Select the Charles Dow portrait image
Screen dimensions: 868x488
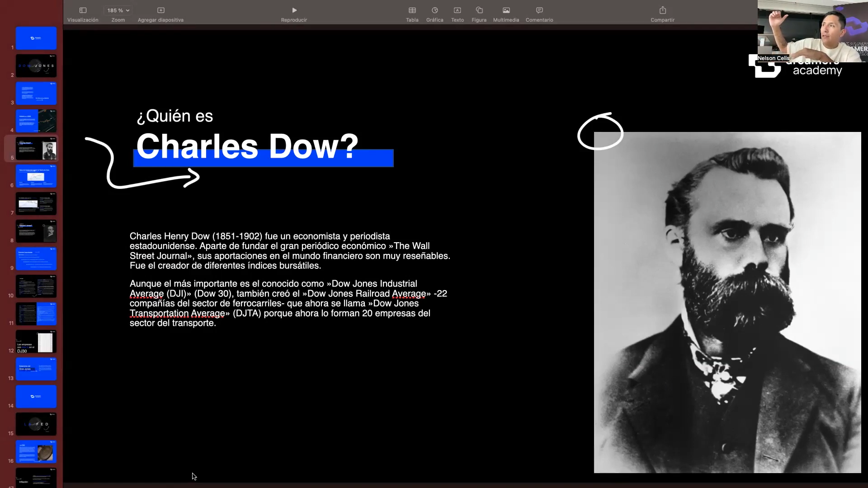pyautogui.click(x=727, y=303)
